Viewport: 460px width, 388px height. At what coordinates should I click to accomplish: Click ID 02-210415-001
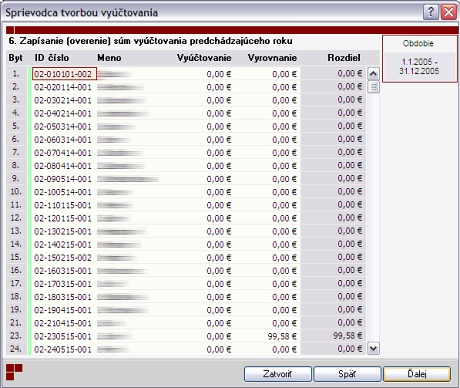pos(63,323)
